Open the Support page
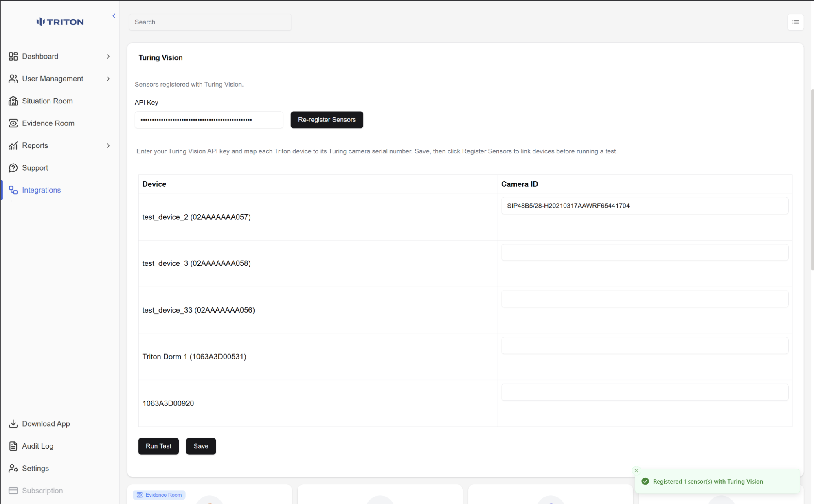This screenshot has width=814, height=504. point(35,168)
